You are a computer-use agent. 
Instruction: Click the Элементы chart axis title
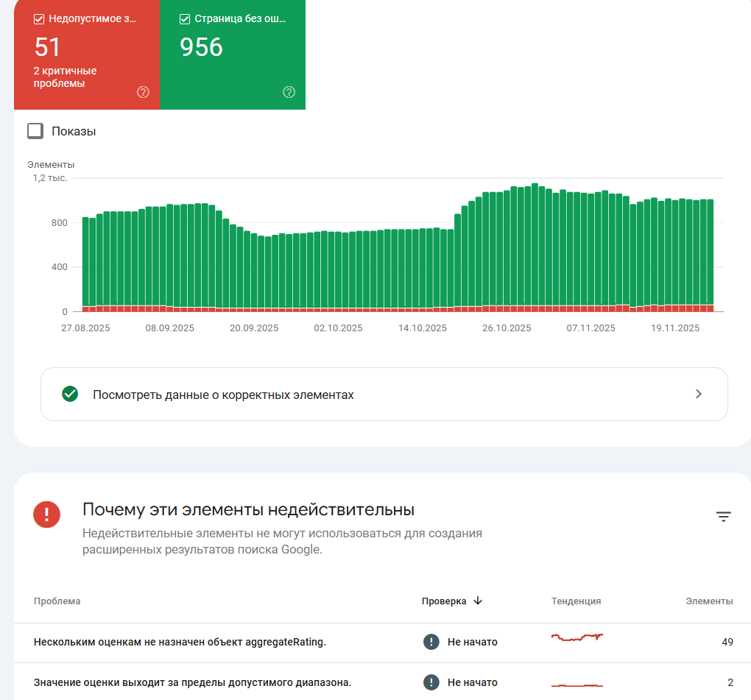tap(51, 165)
